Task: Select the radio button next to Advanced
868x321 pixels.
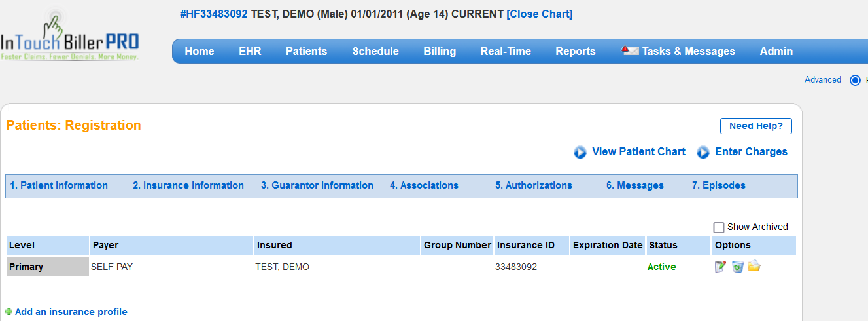Action: point(855,80)
